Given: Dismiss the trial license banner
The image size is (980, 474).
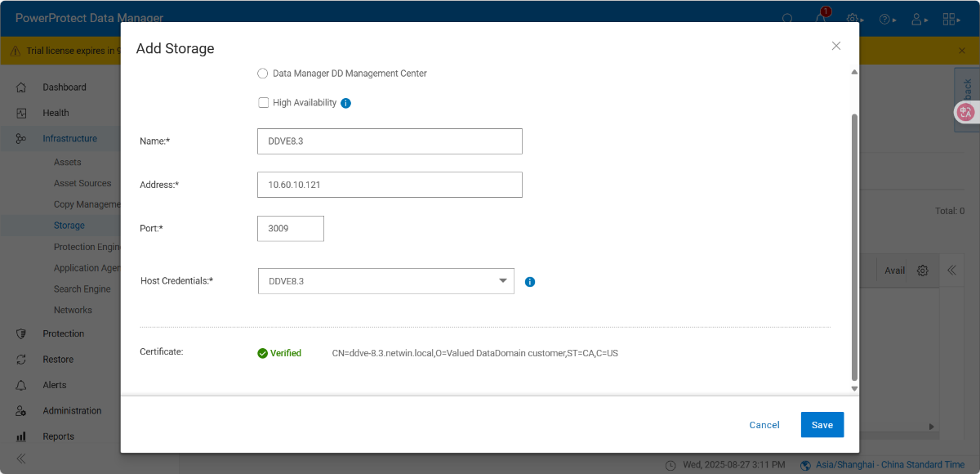Looking at the screenshot, I should click(x=961, y=51).
